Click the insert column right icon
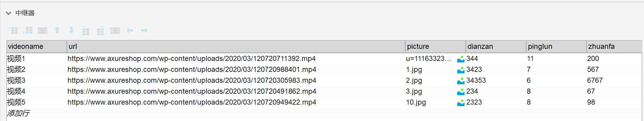This screenshot has width=644, height=121. 100,31
